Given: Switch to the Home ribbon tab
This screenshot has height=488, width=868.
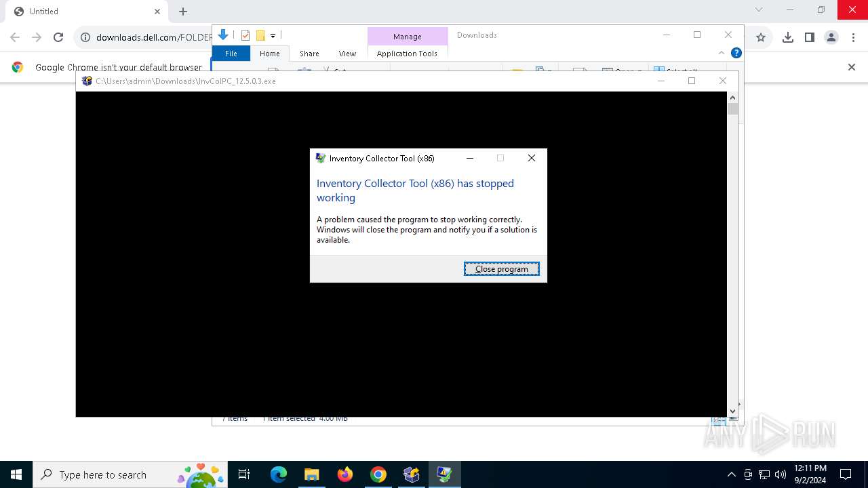Looking at the screenshot, I should [270, 54].
